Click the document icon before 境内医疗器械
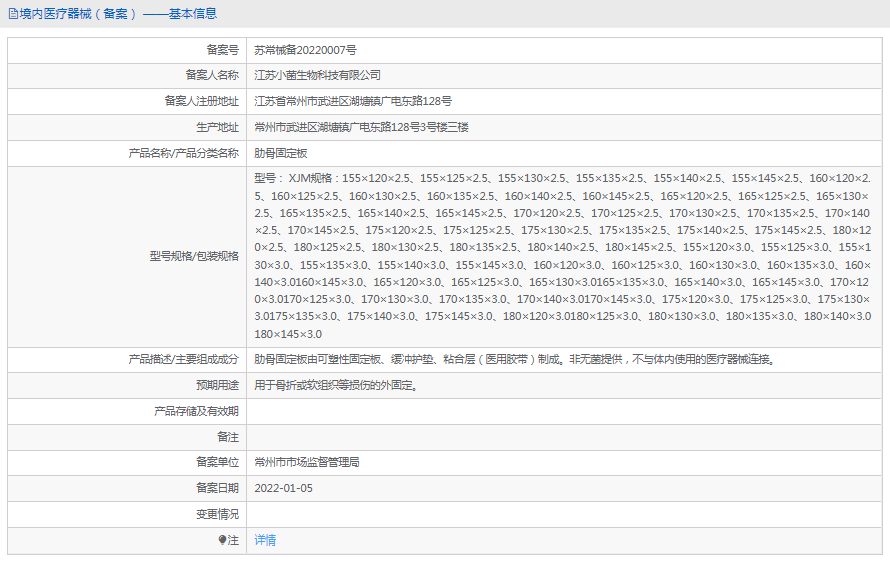The height and width of the screenshot is (561, 890). click(13, 14)
